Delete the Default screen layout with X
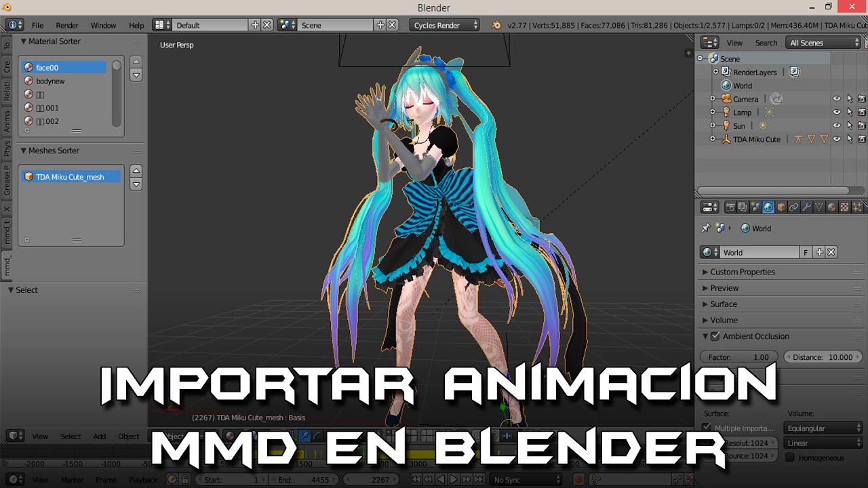The image size is (868, 488). 267,25
